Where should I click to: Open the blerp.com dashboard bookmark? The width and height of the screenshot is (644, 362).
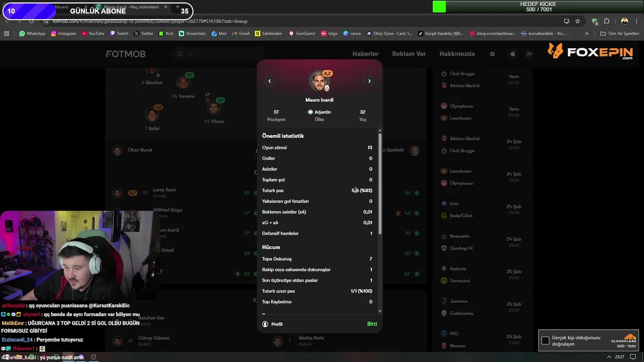(x=493, y=34)
